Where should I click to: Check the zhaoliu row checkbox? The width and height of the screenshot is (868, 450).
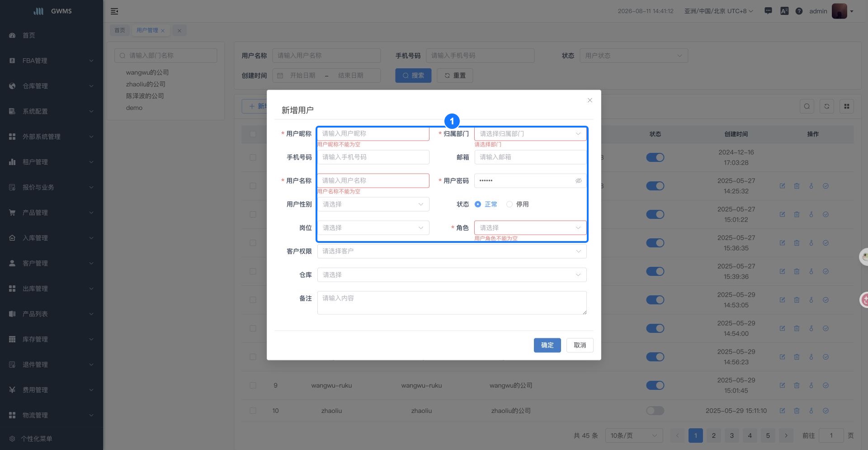pos(253,411)
